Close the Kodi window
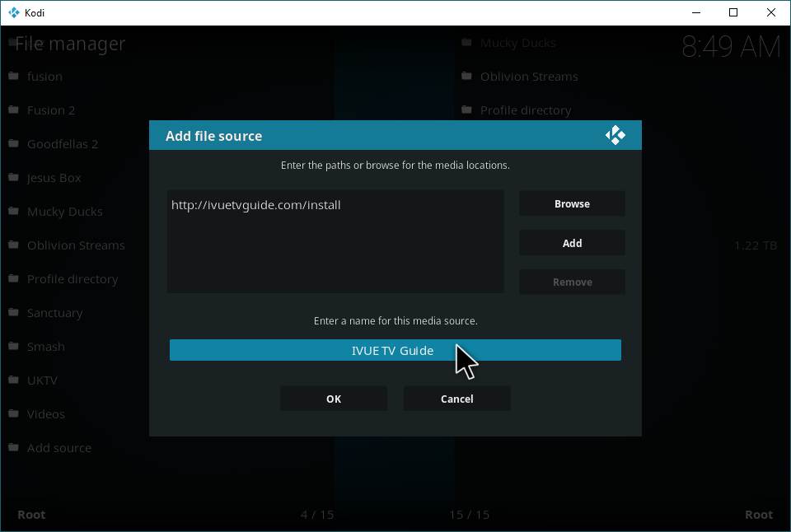Screen dimensions: 791x532 tap(771, 12)
